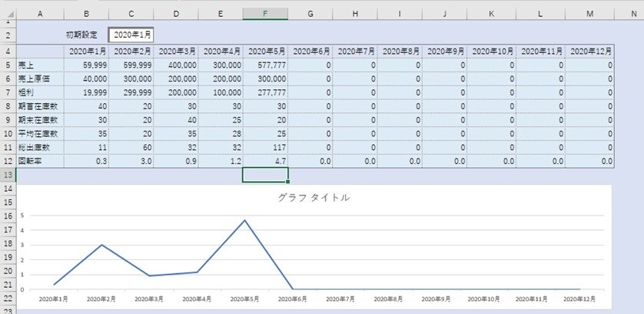The height and width of the screenshot is (314, 644).
Task: Select row 13 header
Action: [x=8, y=175]
